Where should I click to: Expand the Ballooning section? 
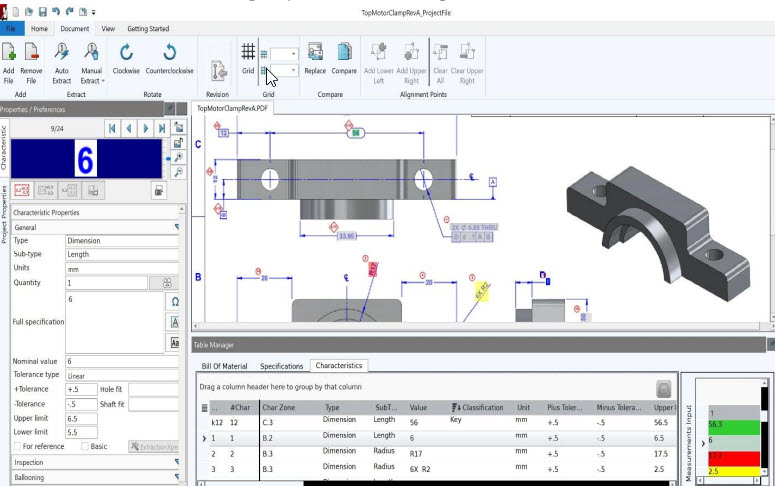[95, 477]
